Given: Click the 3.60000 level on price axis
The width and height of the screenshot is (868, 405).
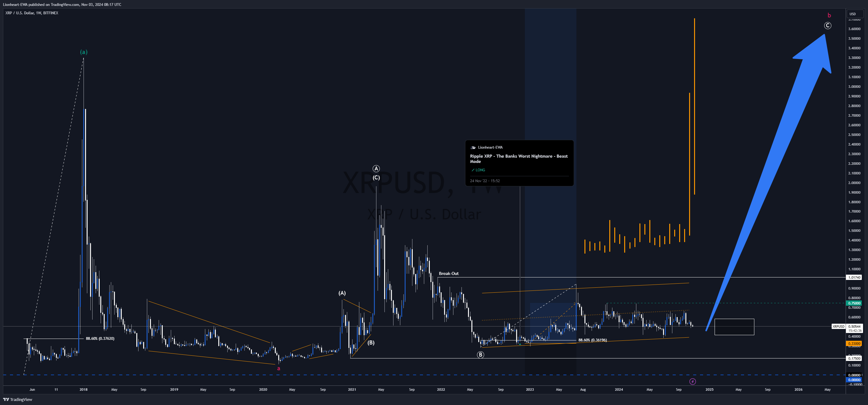Looking at the screenshot, I should point(854,29).
